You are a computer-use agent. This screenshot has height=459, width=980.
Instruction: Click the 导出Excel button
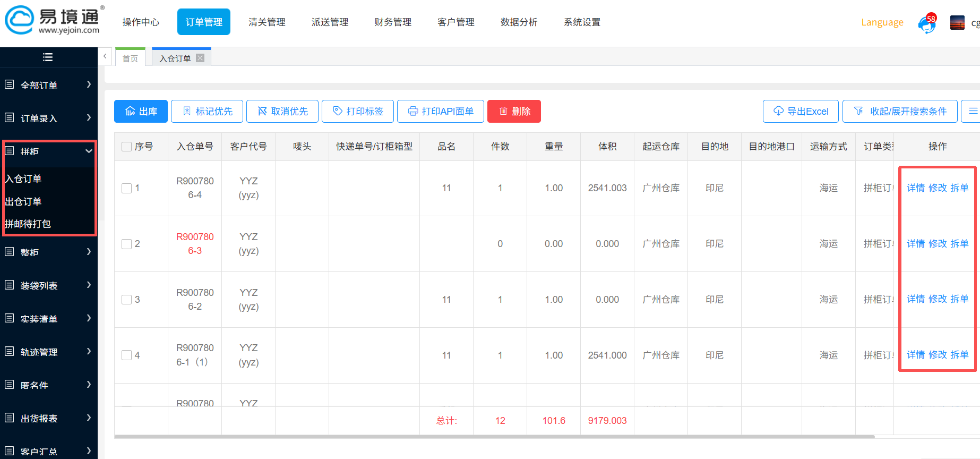(801, 111)
